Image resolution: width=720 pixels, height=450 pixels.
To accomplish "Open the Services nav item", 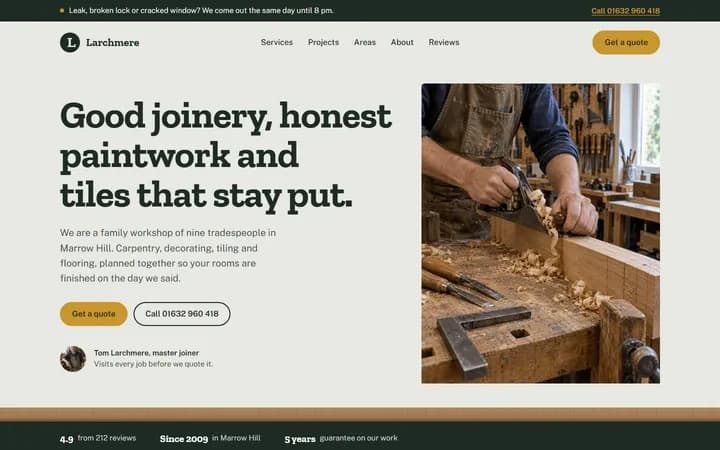I will (x=277, y=42).
